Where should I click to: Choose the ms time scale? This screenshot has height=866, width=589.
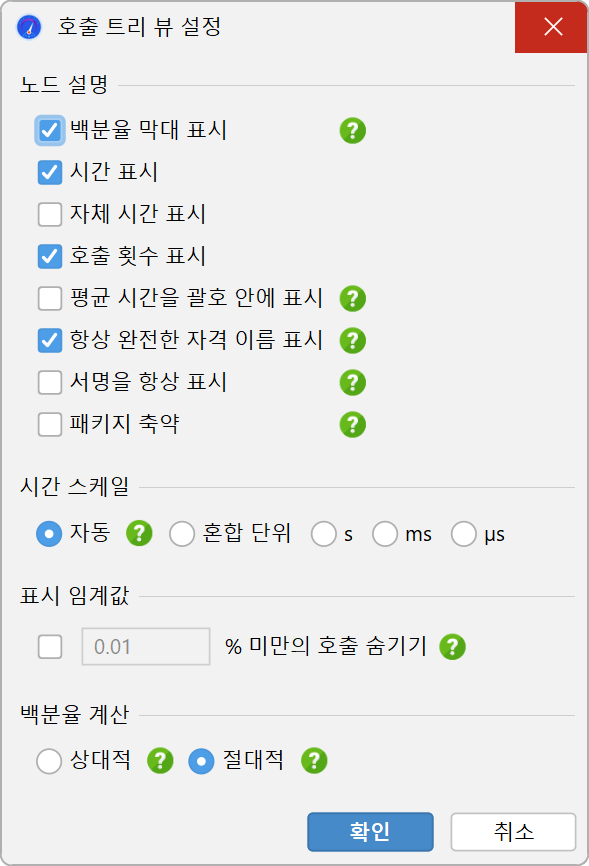coord(385,534)
